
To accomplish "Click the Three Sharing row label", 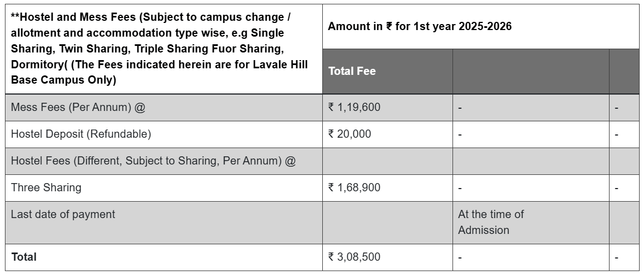I will [46, 187].
